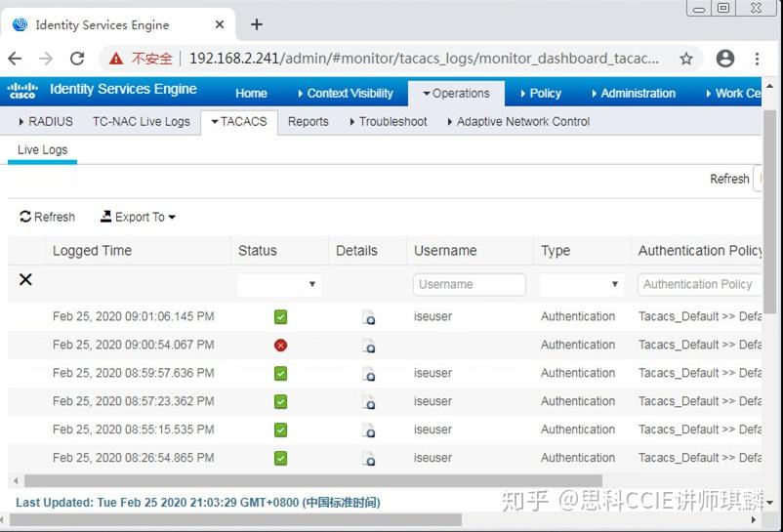783x532 pixels.
Task: Click green status icon of 08:57:23.362 PM row
Action: click(280, 402)
